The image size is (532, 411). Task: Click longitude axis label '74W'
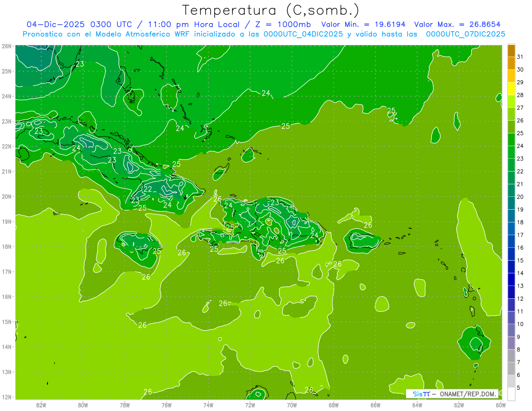tap(208, 404)
